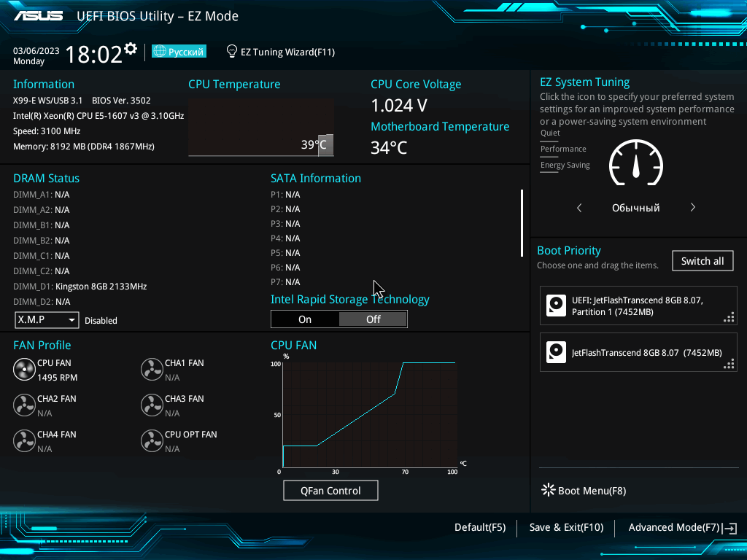Set Intel Rapid Storage Technology to Off
The width and height of the screenshot is (747, 560).
(373, 319)
